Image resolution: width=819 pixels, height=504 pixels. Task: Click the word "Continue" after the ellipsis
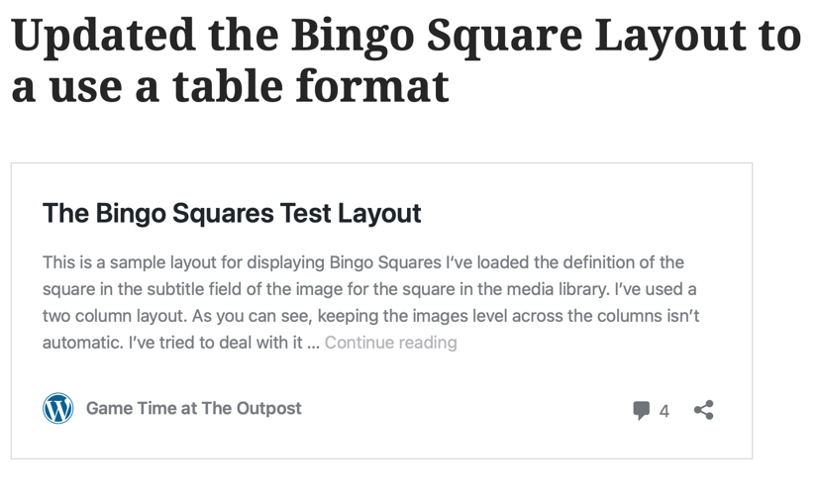click(359, 343)
